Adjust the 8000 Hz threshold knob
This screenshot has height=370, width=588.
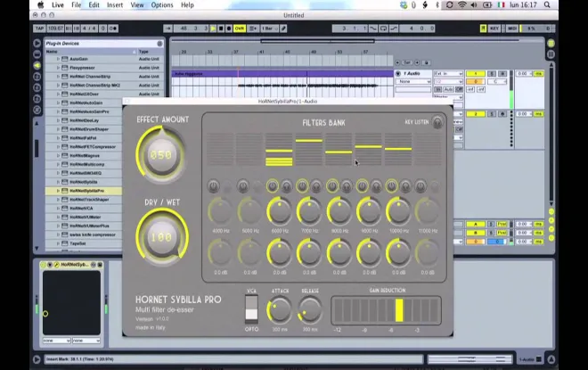pos(339,211)
